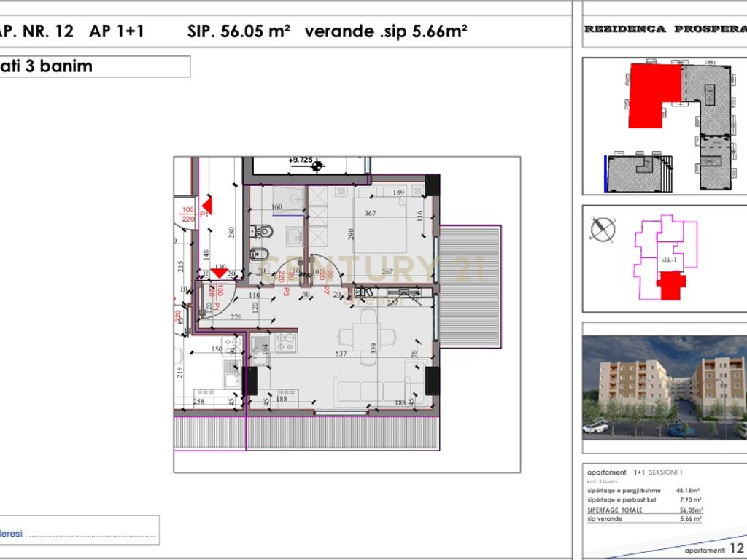
Task: Click the REZIDENCA PROSPERA title
Action: click(x=664, y=29)
